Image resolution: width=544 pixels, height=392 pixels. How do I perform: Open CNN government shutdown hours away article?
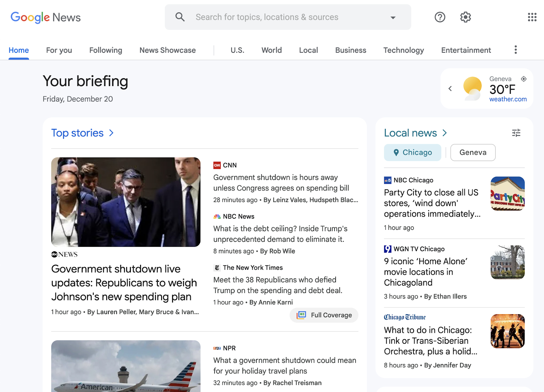click(x=281, y=183)
